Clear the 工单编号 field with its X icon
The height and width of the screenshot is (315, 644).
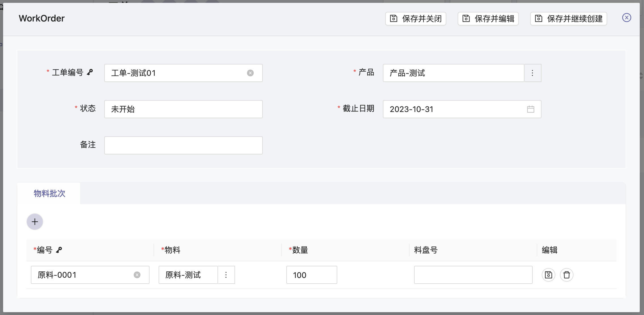(x=250, y=73)
